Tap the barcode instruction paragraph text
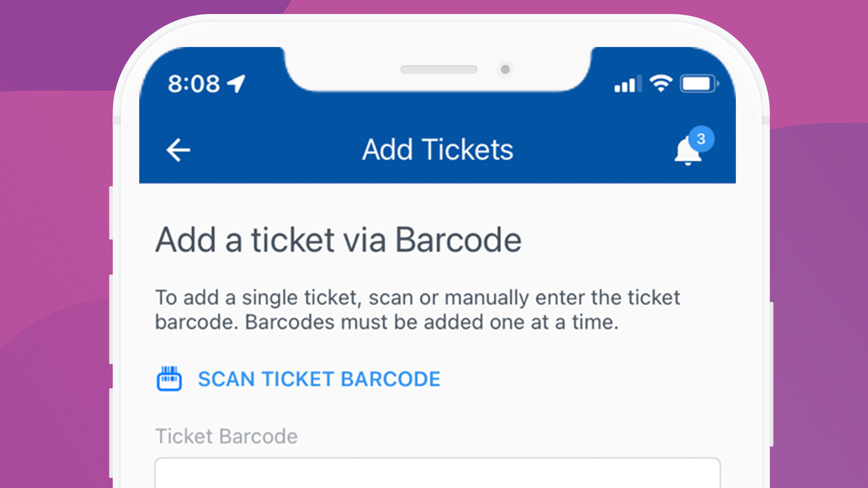 [417, 309]
